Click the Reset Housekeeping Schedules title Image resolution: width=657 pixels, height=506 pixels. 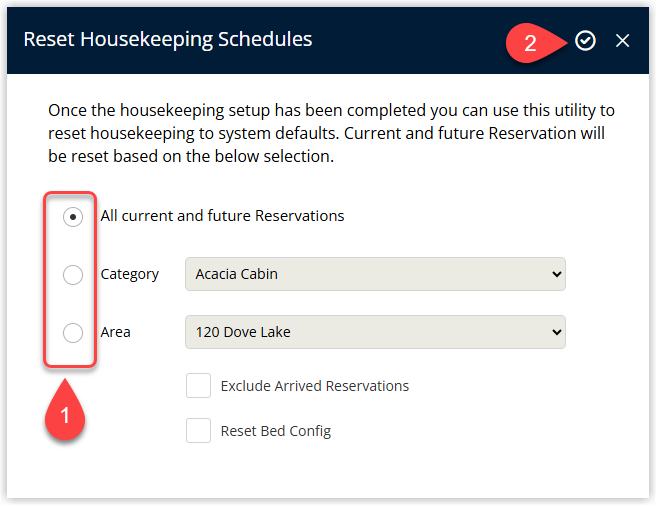168,39
